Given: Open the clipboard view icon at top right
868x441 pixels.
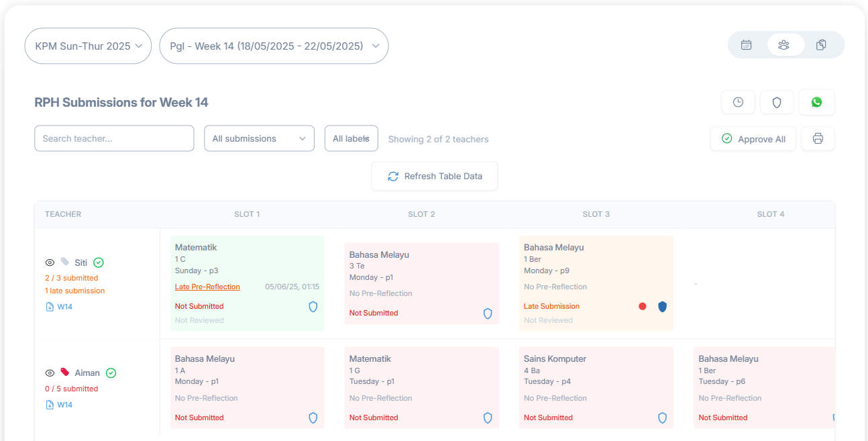Looking at the screenshot, I should (x=821, y=44).
